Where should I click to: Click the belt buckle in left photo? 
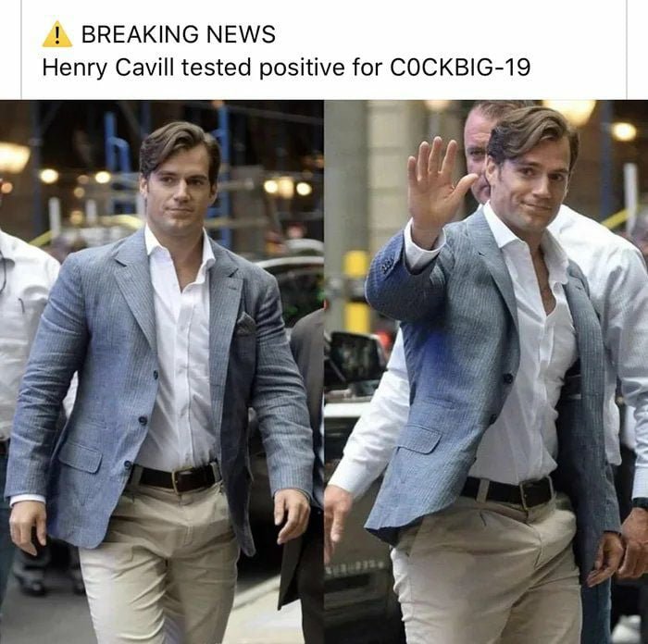click(179, 480)
